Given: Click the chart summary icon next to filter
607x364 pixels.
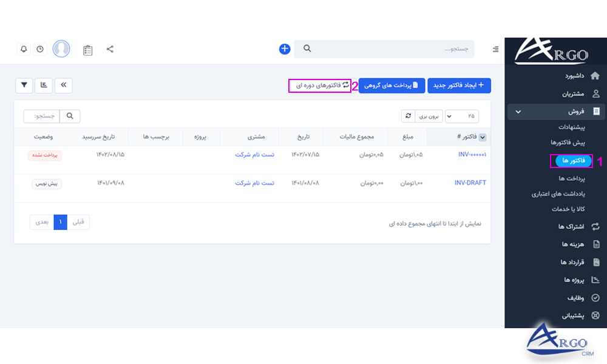Looking at the screenshot, I should 43,86.
